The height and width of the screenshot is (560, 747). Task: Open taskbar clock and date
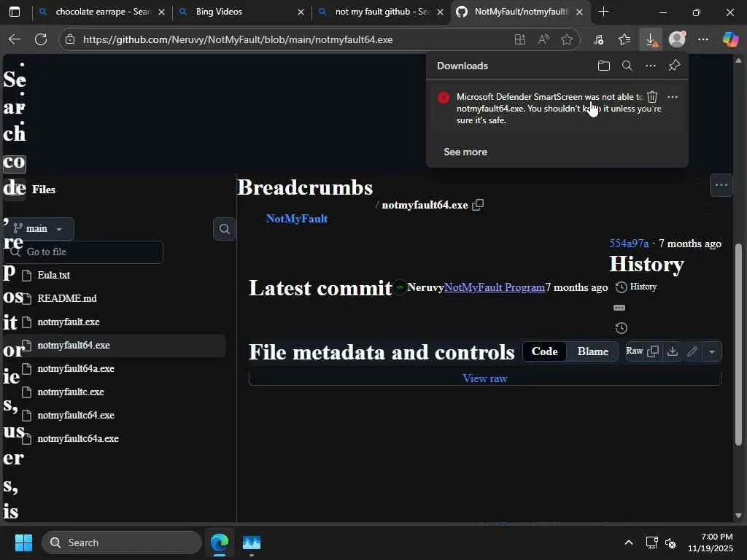[x=710, y=542]
